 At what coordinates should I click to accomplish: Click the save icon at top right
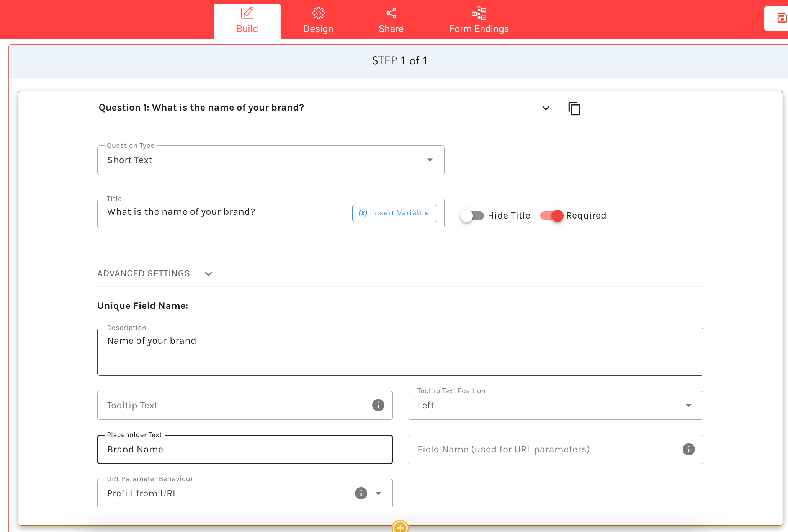click(x=781, y=18)
